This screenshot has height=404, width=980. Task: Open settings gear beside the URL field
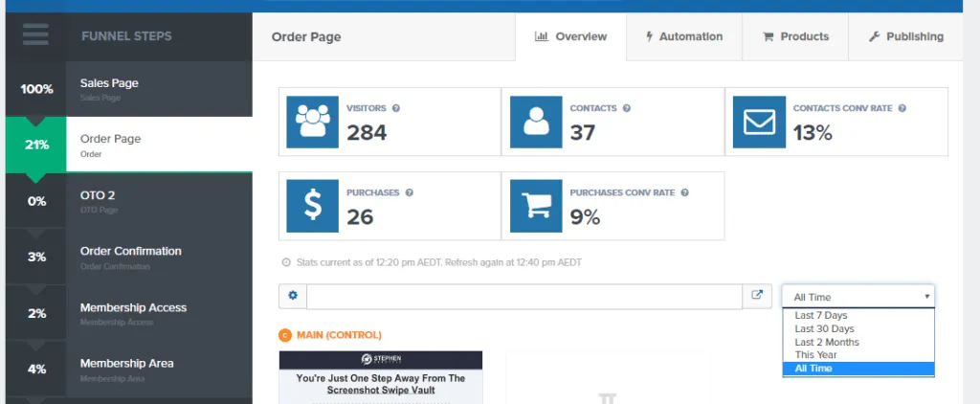pyautogui.click(x=293, y=296)
